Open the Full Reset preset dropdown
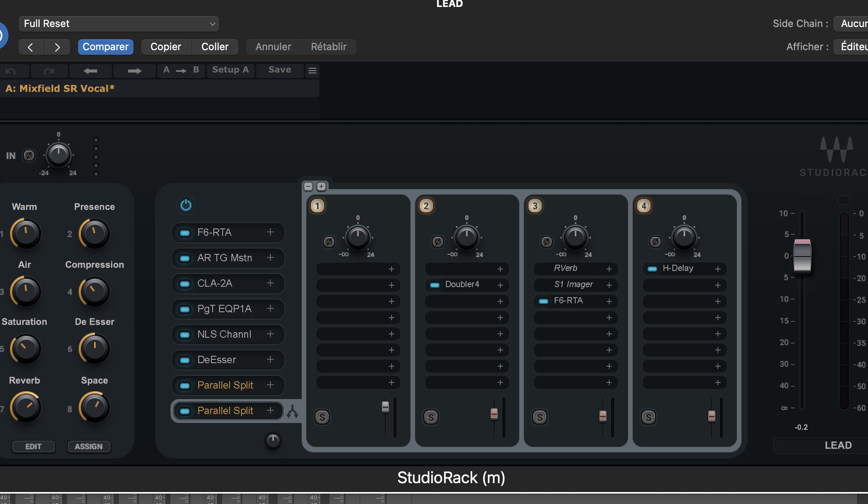The image size is (868, 504). coord(118,24)
